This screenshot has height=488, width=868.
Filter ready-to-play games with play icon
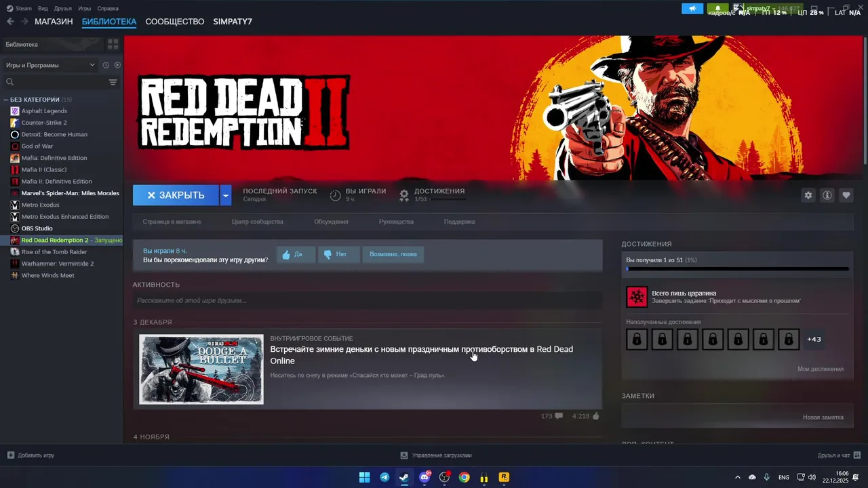[117, 65]
